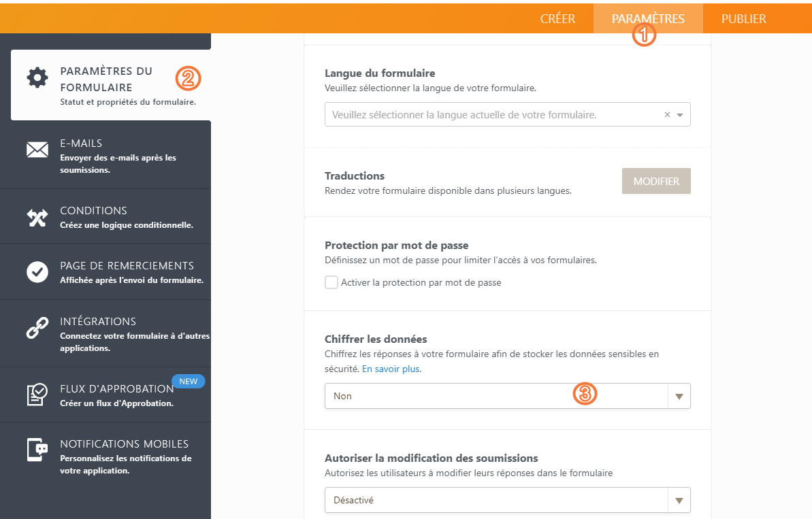Image resolution: width=812 pixels, height=519 pixels.
Task: Click the × to clear the language selection
Action: 666,114
